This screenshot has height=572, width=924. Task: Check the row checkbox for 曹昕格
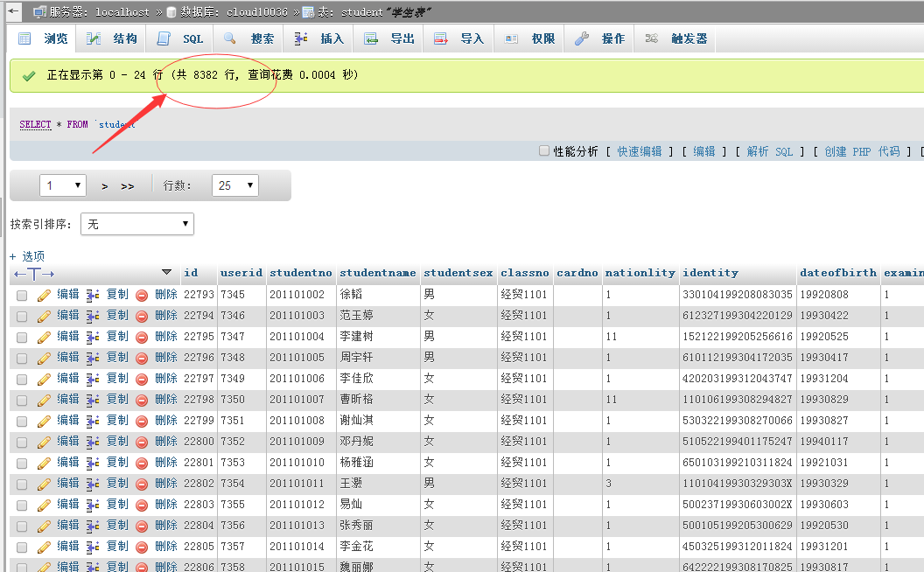(22, 401)
